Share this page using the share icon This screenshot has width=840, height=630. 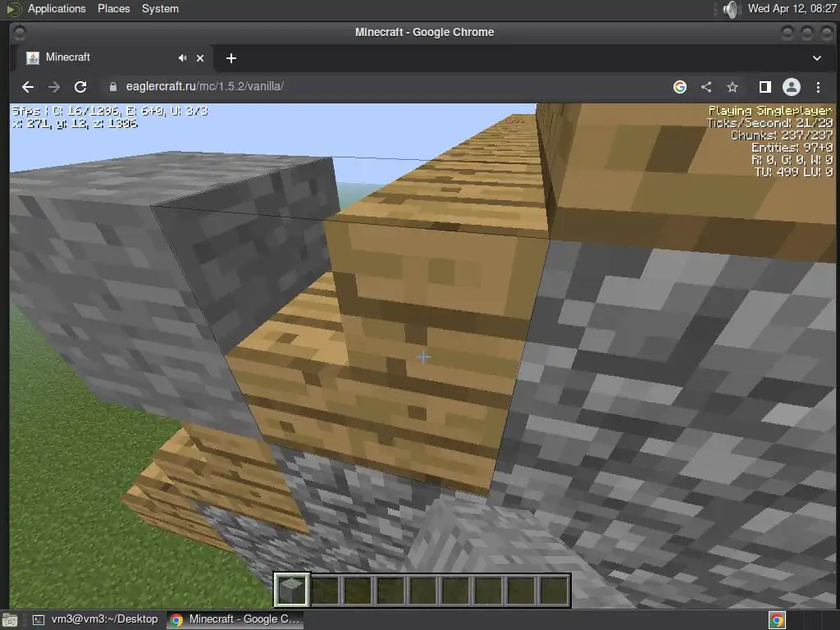(706, 87)
